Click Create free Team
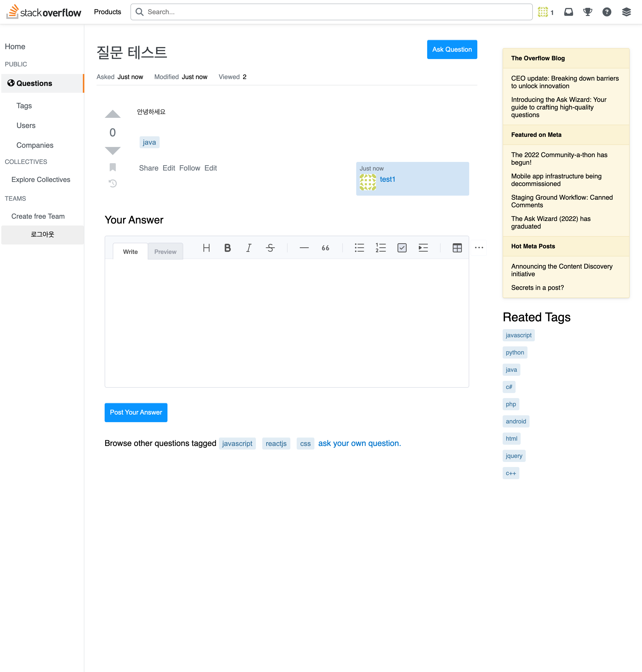Screen dimensions: 642x672 click(x=38, y=216)
